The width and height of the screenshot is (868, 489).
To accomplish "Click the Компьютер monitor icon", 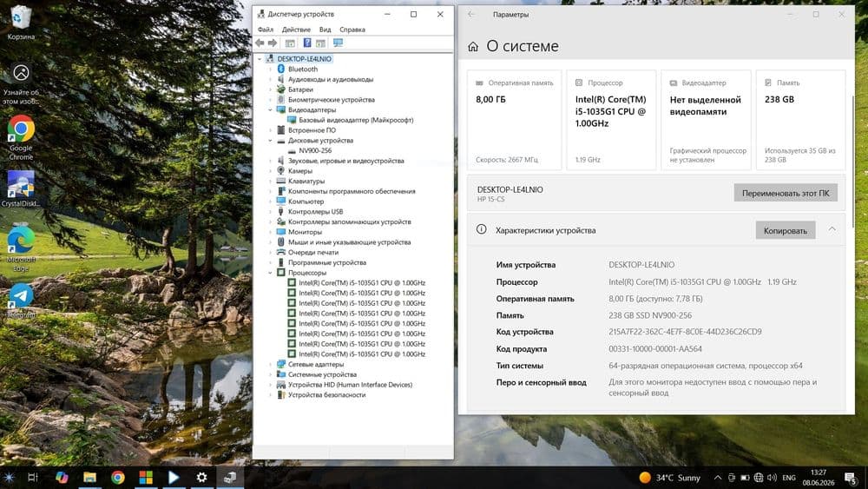I will pos(280,201).
